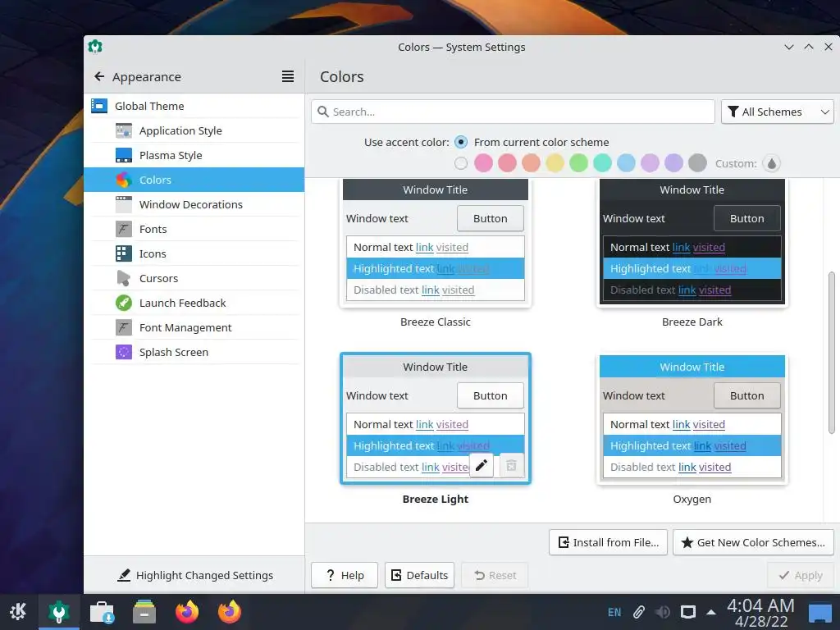840x630 pixels.
Task: Select the radio button beside the color swatches
Action: pos(461,163)
